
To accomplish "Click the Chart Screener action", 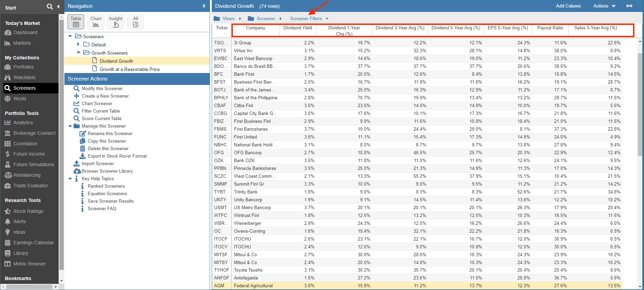I will (97, 103).
